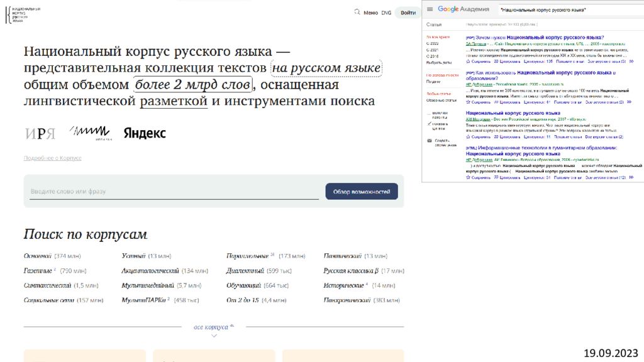Open the МультиПАРК corpus (458 тыс)
The image size is (644, 362).
click(160, 300)
